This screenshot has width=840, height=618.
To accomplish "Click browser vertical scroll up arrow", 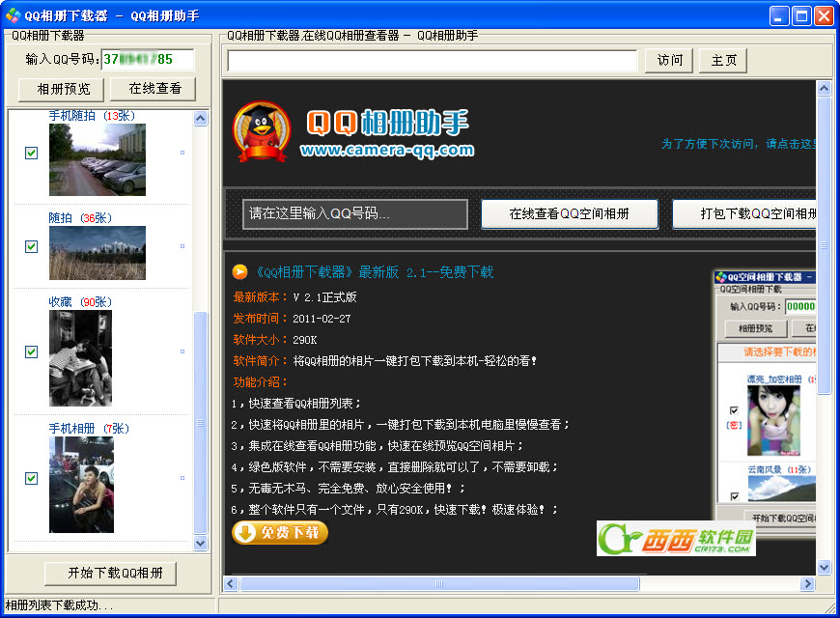I will pyautogui.click(x=824, y=88).
